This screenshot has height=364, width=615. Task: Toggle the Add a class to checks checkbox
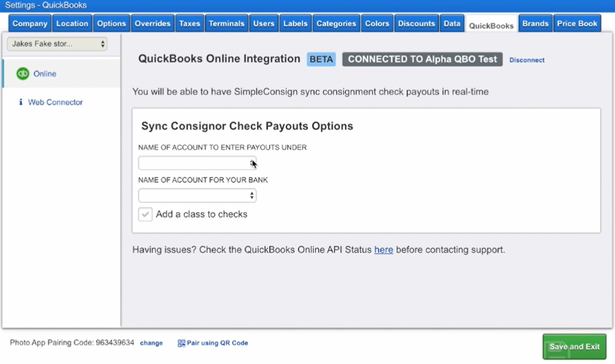145,214
